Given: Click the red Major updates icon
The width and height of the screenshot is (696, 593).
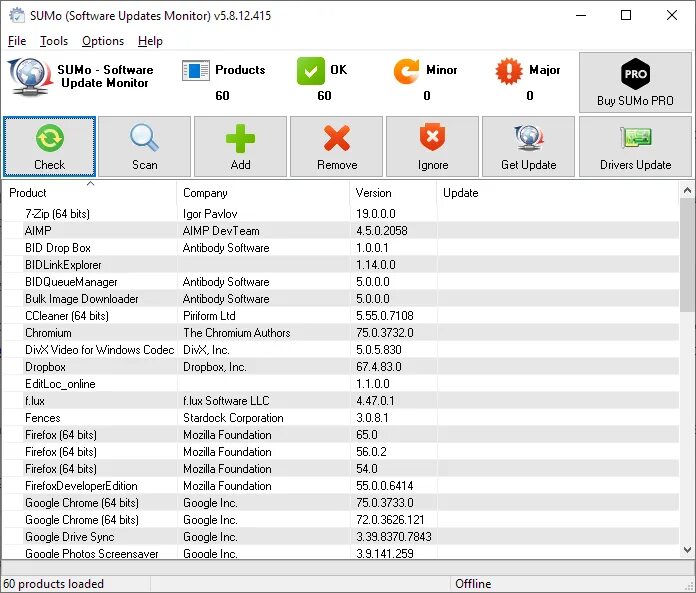Looking at the screenshot, I should click(509, 71).
